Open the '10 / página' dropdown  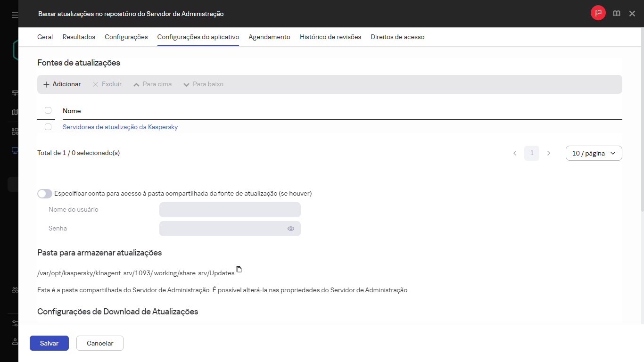pos(594,153)
